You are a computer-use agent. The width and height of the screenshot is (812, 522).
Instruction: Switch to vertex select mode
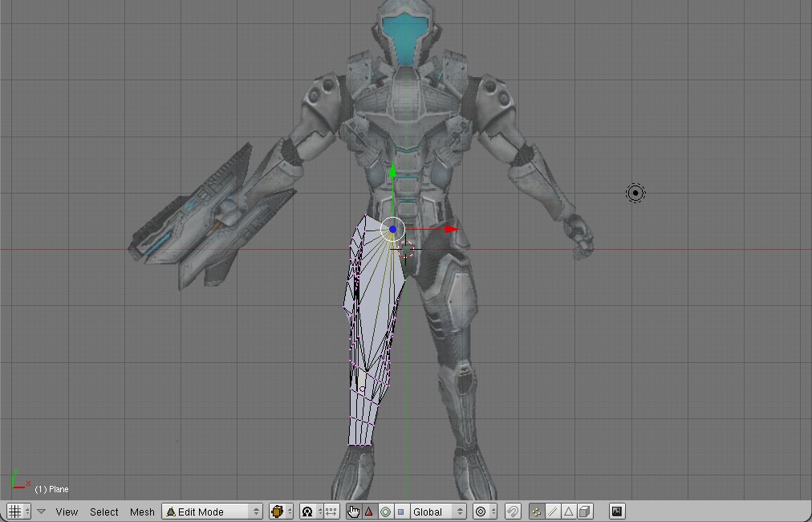coord(537,512)
